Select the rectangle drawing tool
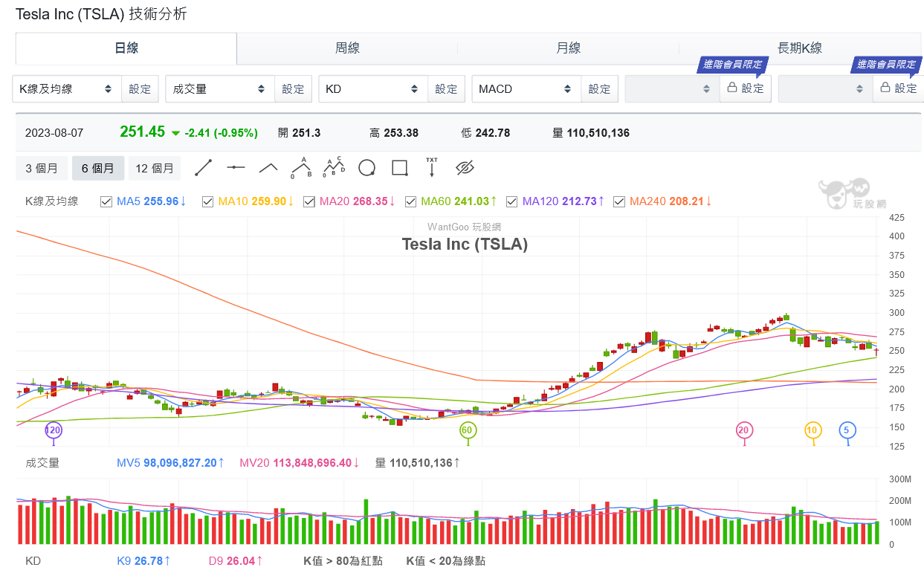The height and width of the screenshot is (573, 924). pos(399,168)
